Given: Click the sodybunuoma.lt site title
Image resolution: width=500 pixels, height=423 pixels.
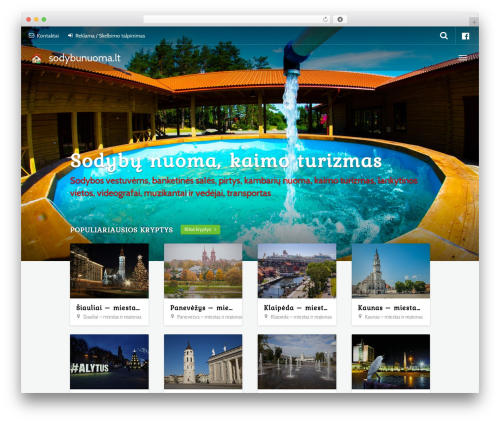Looking at the screenshot, I should coord(84,58).
